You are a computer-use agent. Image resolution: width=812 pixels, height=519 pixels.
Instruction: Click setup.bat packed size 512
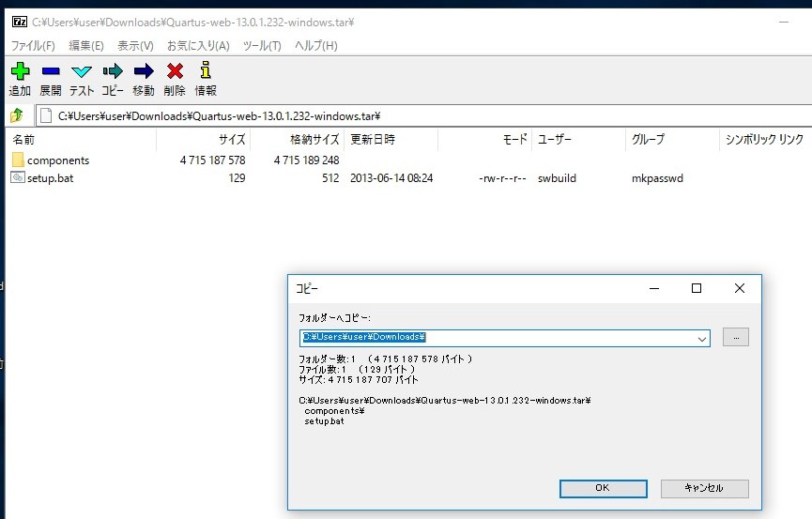tap(330, 178)
